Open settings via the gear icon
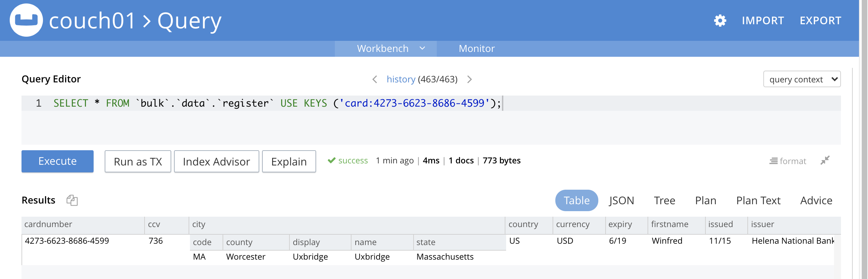Image resolution: width=868 pixels, height=279 pixels. (x=720, y=21)
